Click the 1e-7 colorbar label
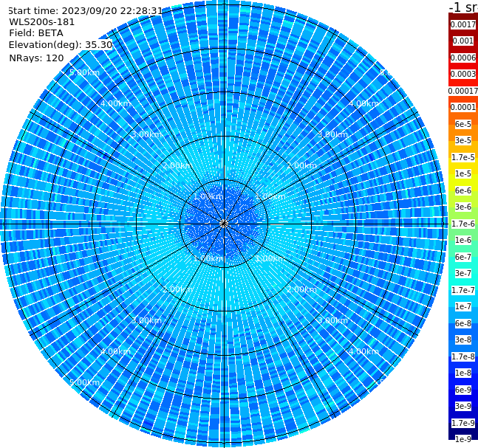This screenshot has width=478, height=448. point(463,306)
